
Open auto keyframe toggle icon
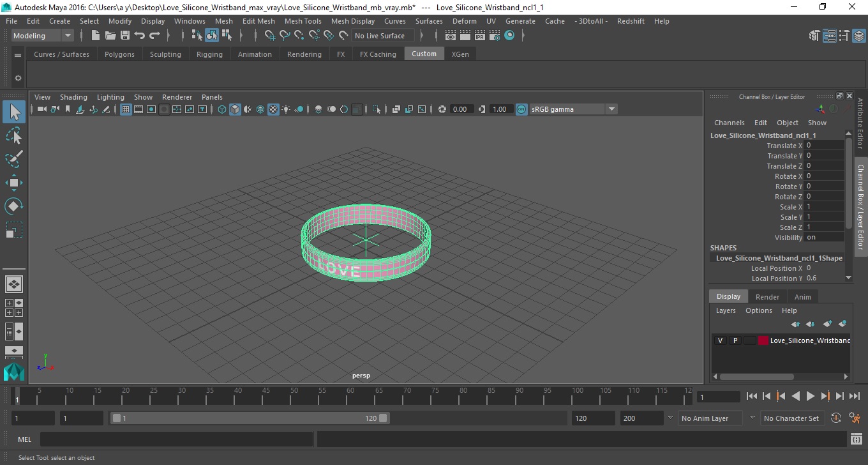point(836,418)
